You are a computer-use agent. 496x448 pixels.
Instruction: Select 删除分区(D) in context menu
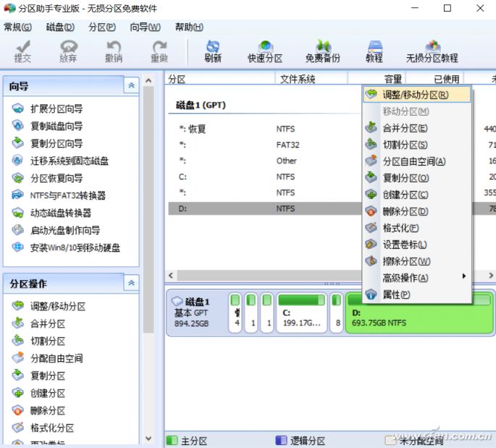tap(416, 211)
